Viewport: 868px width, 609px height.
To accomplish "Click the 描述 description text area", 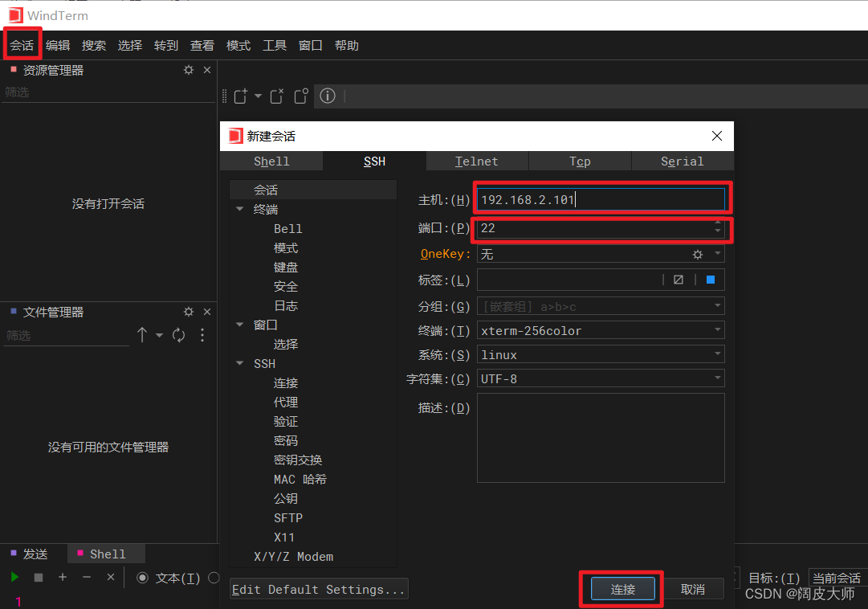I will coord(601,438).
